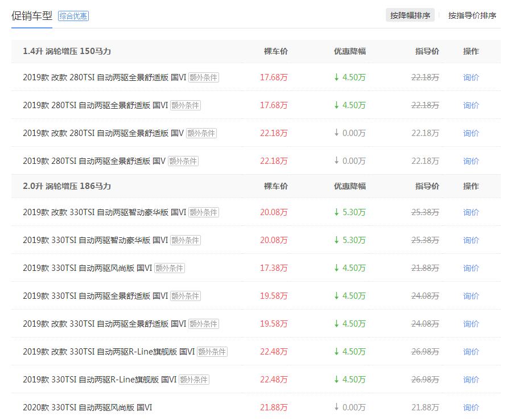The height and width of the screenshot is (420, 511).
Task: Open 额外条件 for 2019款 330TSI 全景舒适版 (non-改款)
Action: point(185,296)
